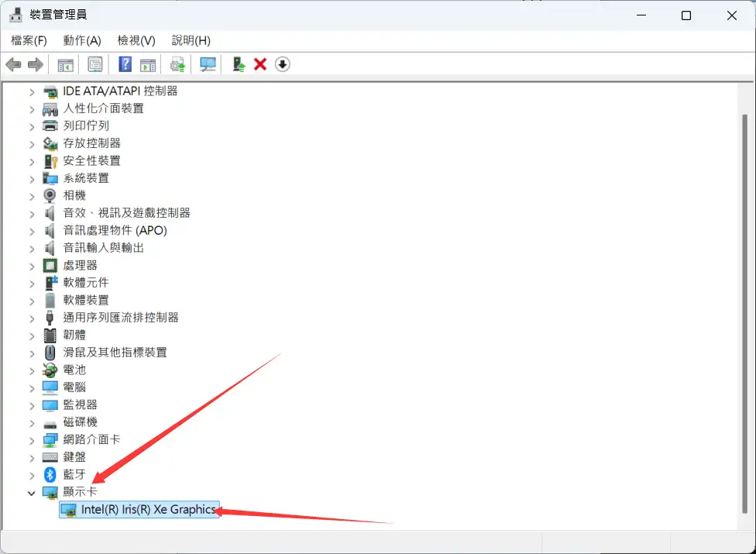Expand the 存放控制器 node
756x554 pixels.
[x=32, y=144]
